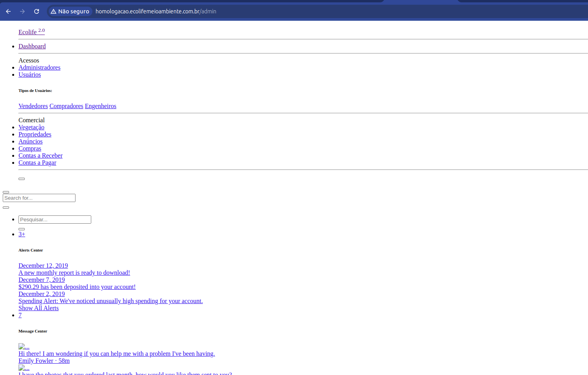Viewport: 588px width, 375px height.
Task: Focus the Pesquisar search field
Action: (55, 220)
